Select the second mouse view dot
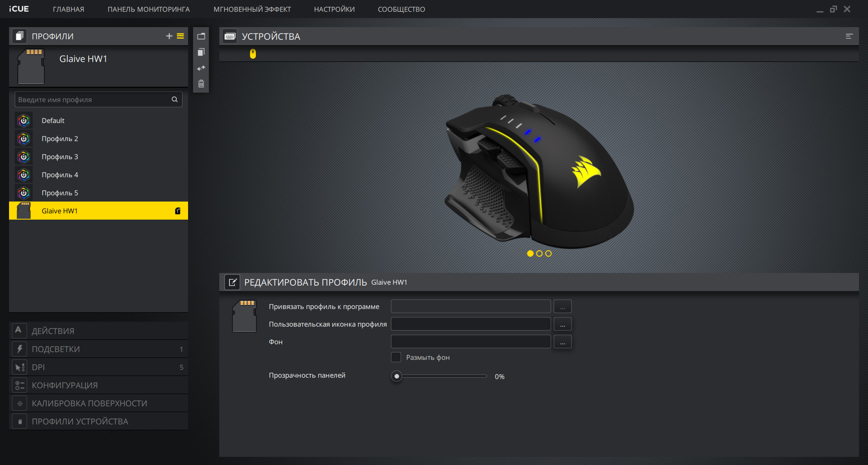The image size is (868, 465). 539,254
